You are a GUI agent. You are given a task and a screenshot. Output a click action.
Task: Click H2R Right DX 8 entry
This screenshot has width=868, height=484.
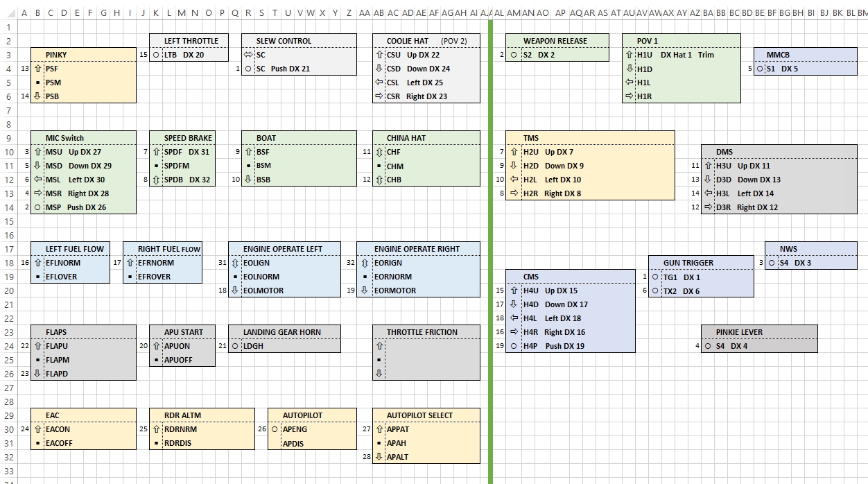click(x=598, y=193)
